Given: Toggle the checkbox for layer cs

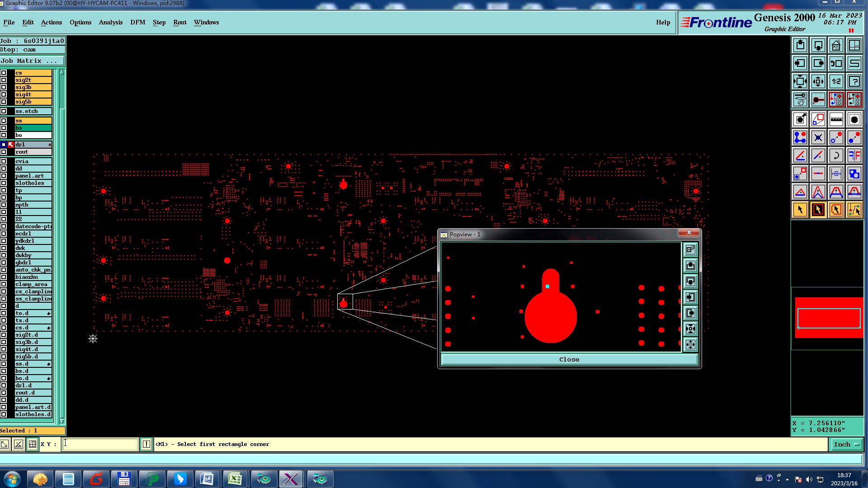Looking at the screenshot, I should (4, 73).
